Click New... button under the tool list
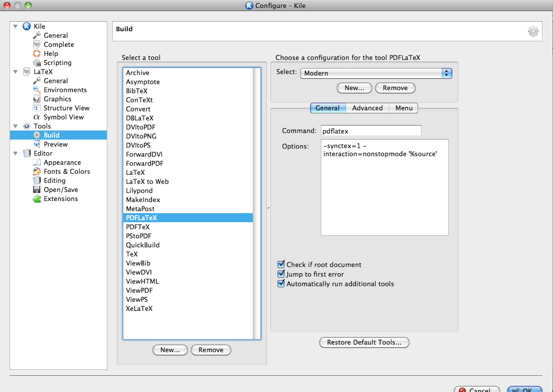 point(170,350)
